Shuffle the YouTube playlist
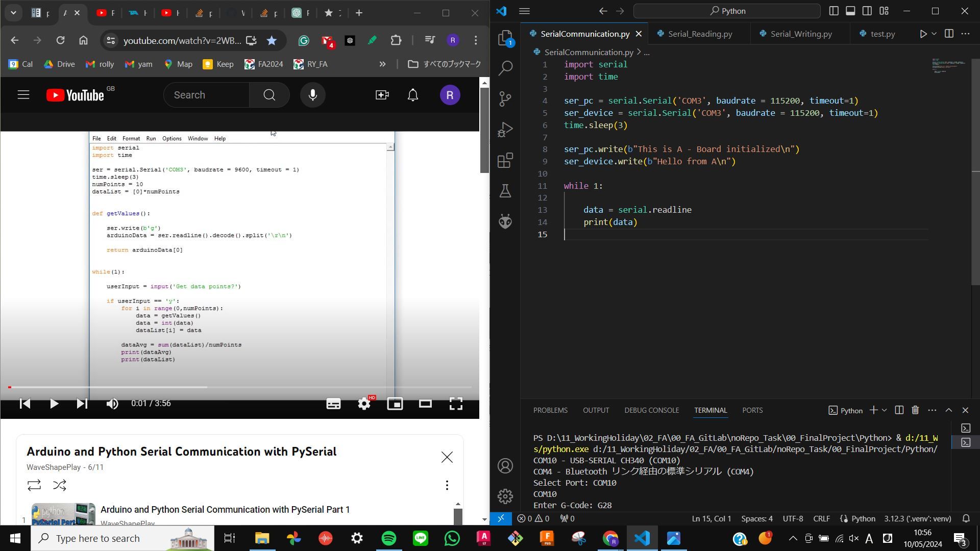 click(60, 485)
